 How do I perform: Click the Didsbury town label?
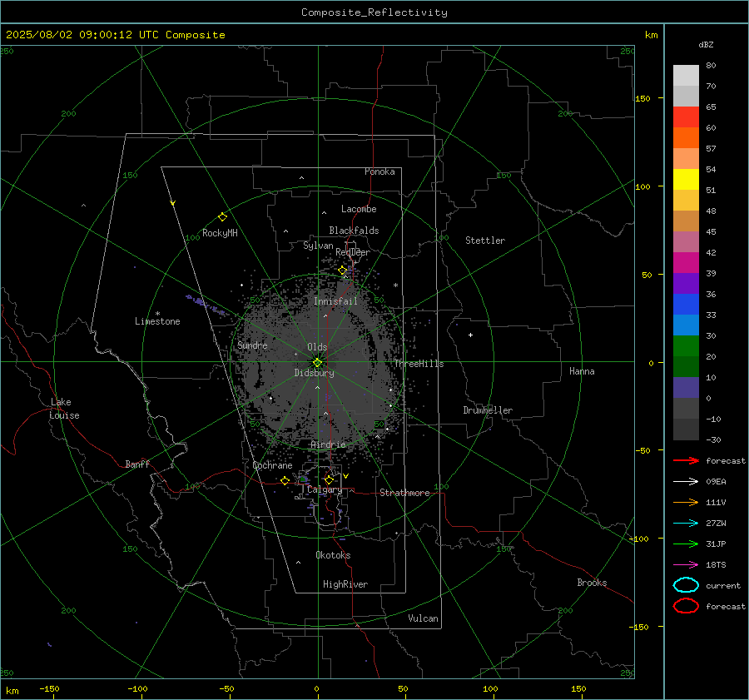coord(314,373)
